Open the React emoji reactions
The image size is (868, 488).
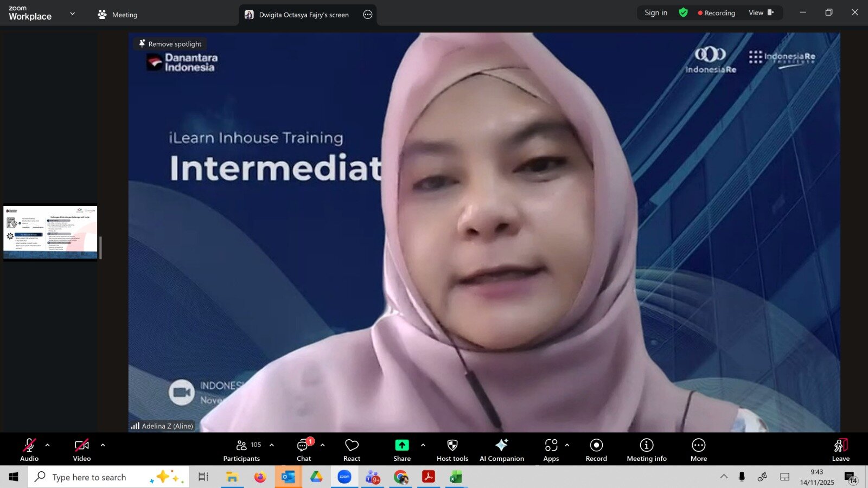pos(352,450)
